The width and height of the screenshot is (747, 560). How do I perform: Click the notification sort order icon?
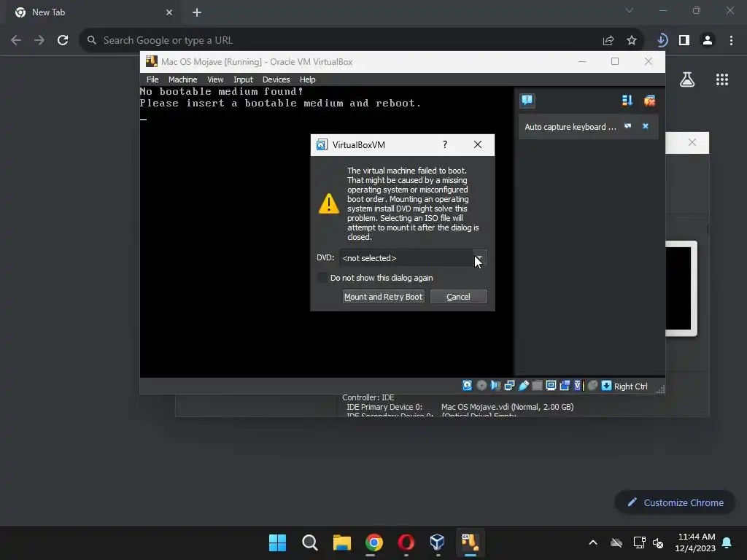pos(627,101)
